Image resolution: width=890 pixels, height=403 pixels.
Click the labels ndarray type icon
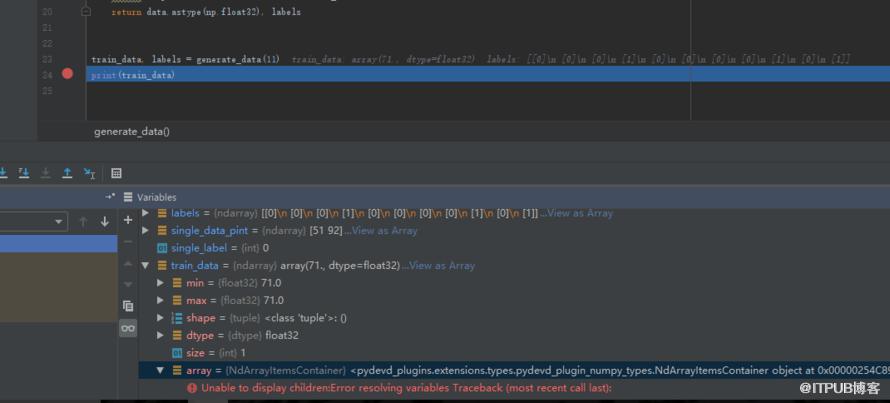click(162, 213)
